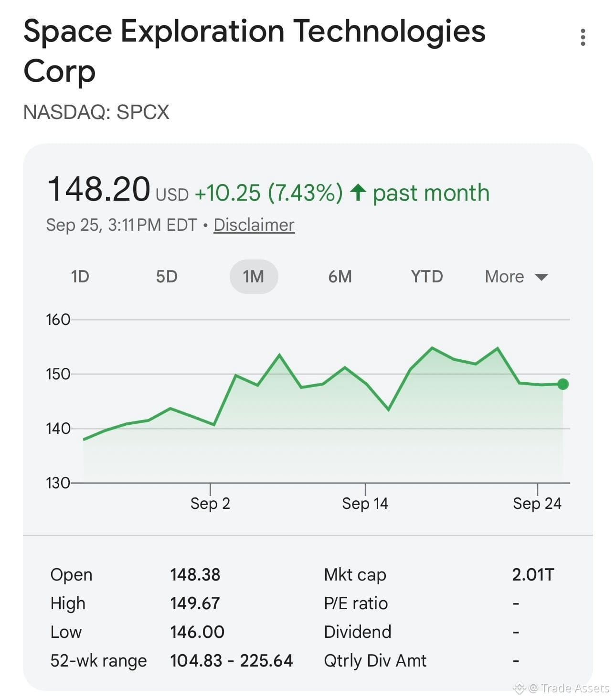
Task: Click the NASDAQ: SPCX ticker label
Action: point(96,112)
